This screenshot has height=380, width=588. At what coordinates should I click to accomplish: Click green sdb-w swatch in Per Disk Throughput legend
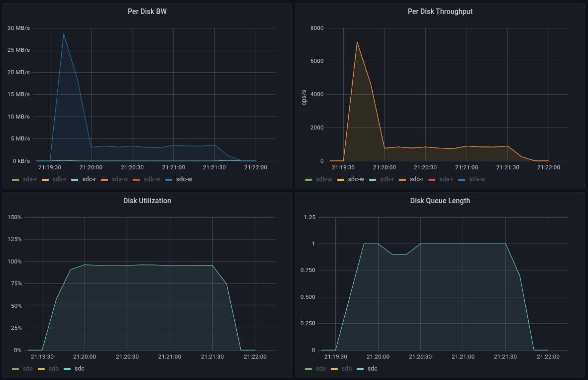click(308, 180)
